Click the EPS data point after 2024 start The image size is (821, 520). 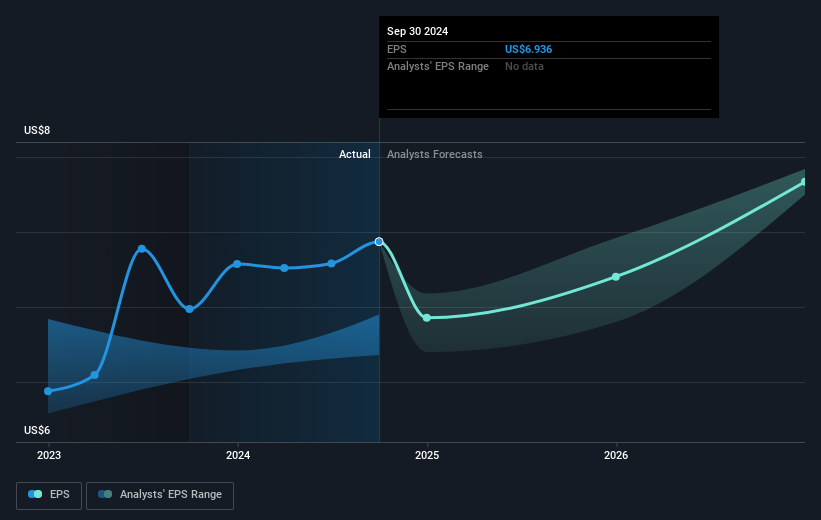284,268
